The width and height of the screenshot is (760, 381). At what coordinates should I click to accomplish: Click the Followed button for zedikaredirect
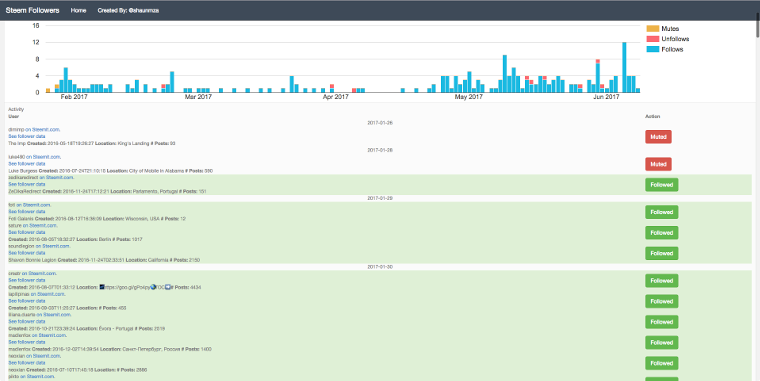(662, 185)
